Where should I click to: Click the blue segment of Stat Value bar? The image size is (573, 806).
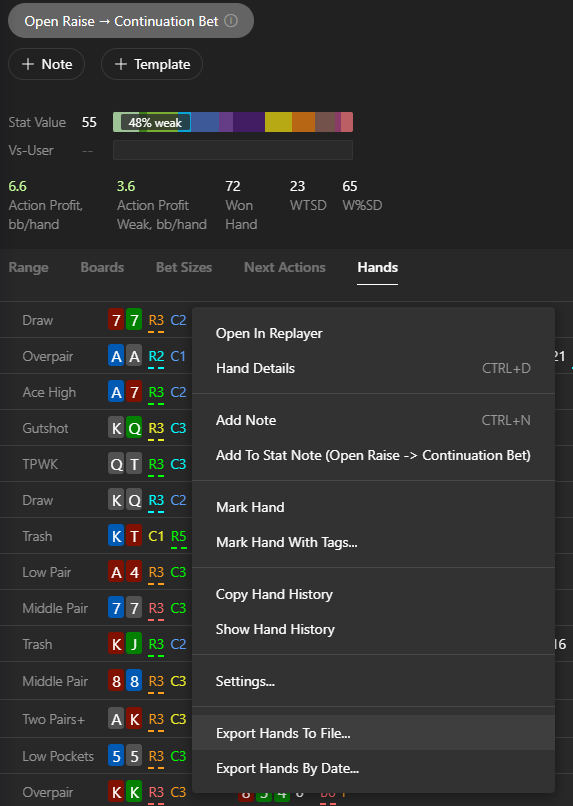[x=205, y=122]
